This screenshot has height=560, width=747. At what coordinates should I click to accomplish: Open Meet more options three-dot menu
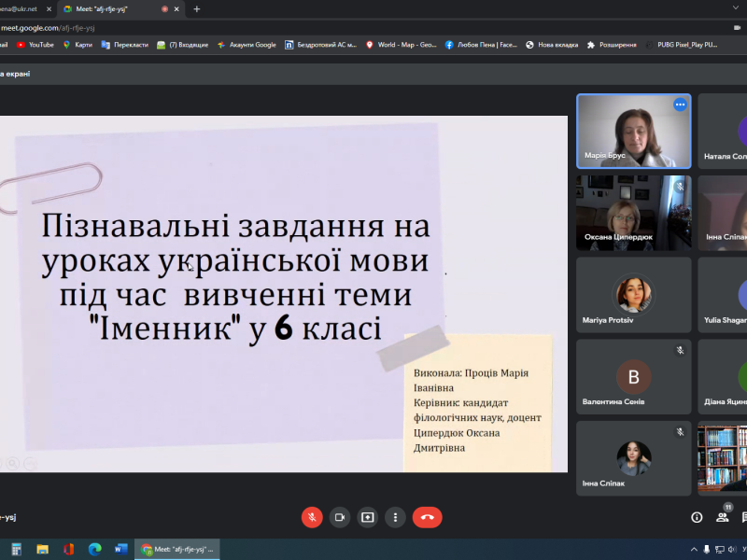pos(395,516)
